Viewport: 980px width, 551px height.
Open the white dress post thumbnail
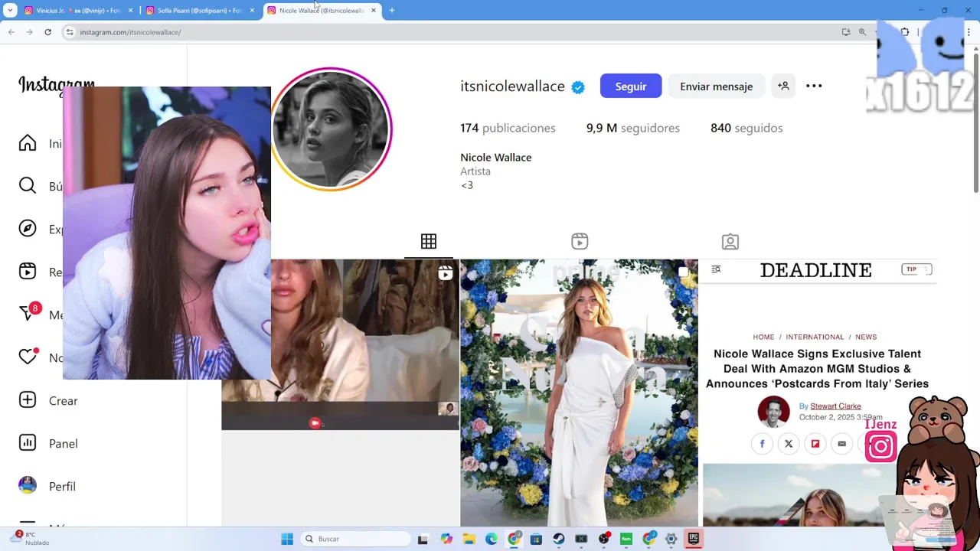[x=579, y=393]
